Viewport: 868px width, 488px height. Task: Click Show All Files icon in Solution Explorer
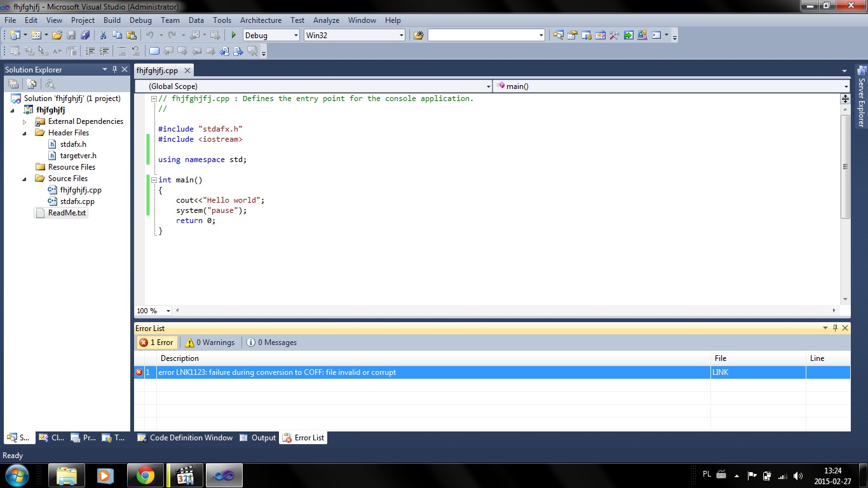click(x=31, y=84)
